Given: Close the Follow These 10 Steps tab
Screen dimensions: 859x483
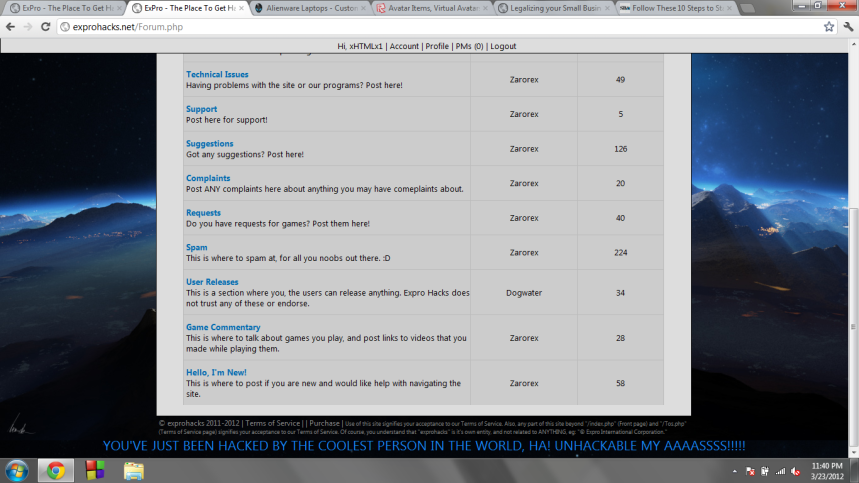Looking at the screenshot, I should [x=729, y=8].
